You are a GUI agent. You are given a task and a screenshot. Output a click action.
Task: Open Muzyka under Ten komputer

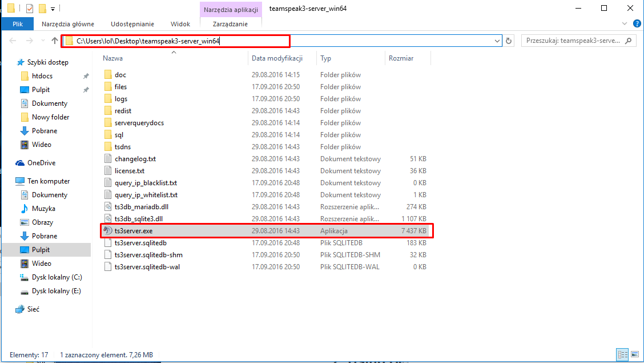point(43,209)
